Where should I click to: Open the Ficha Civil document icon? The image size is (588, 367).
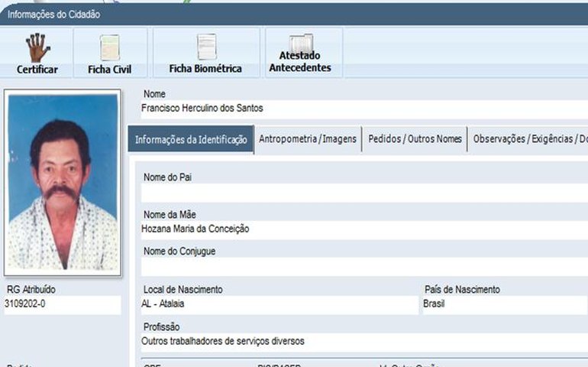(110, 48)
